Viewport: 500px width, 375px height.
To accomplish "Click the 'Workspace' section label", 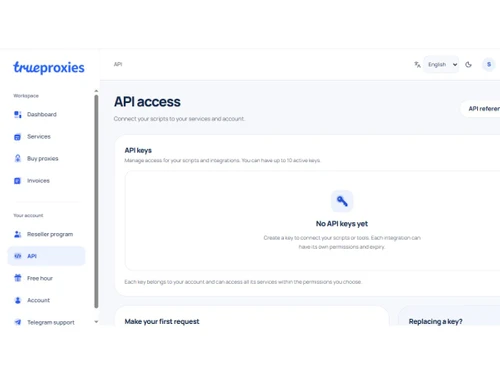I will [x=26, y=96].
